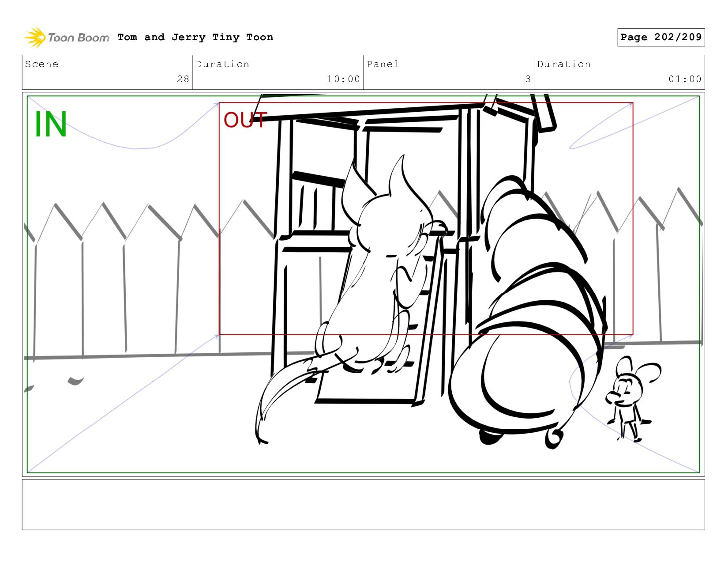Click the Toon Boom logo
Screen dimensions: 728x563
pos(66,37)
